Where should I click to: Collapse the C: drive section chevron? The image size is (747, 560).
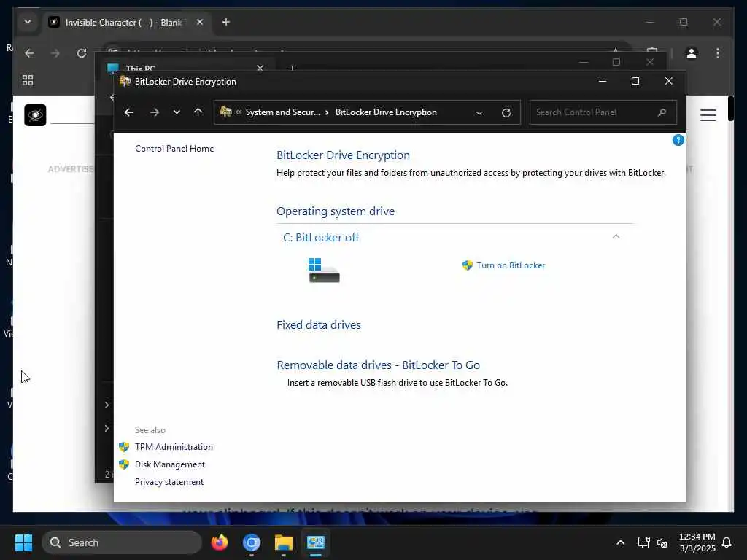[616, 237]
